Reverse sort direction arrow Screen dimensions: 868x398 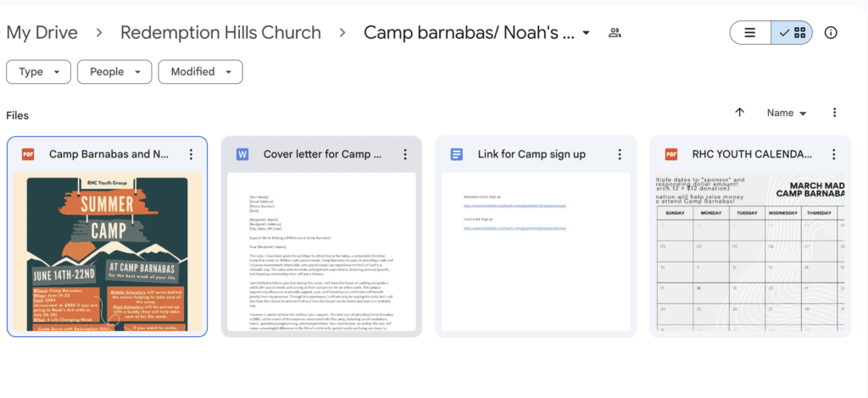click(739, 113)
